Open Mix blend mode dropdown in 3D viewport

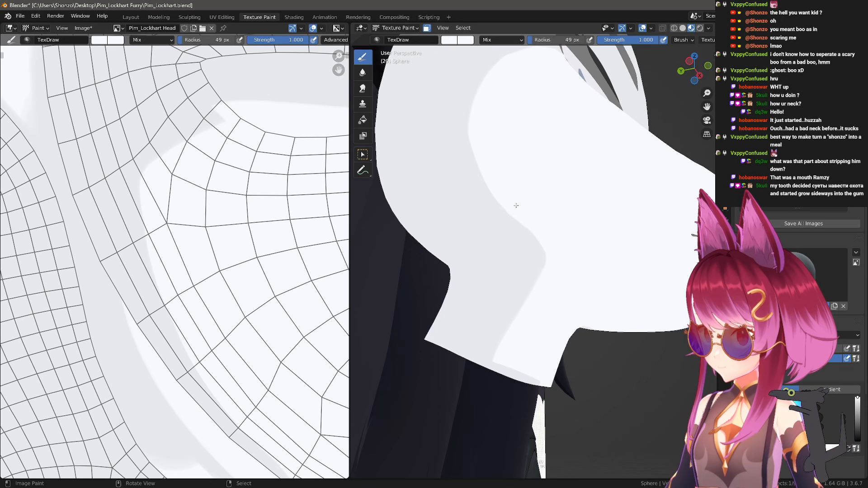point(502,40)
